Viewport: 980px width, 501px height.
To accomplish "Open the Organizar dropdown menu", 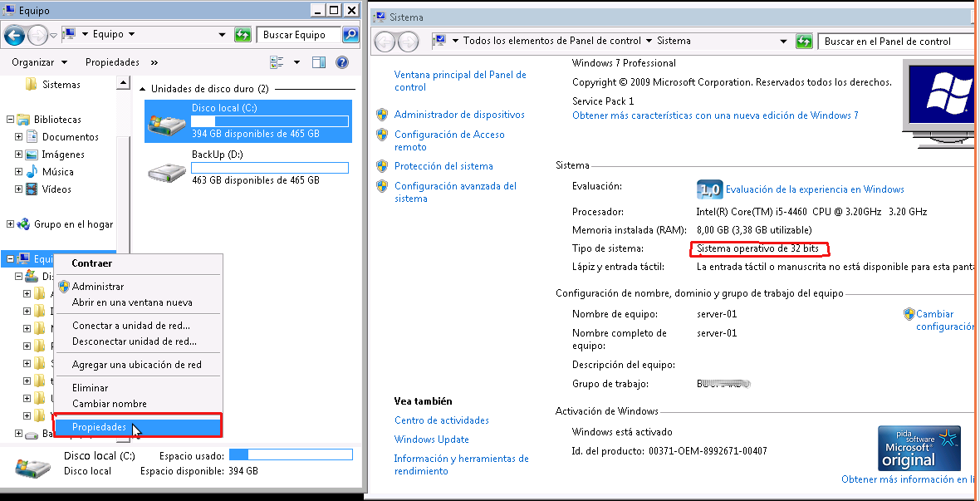I will click(38, 62).
